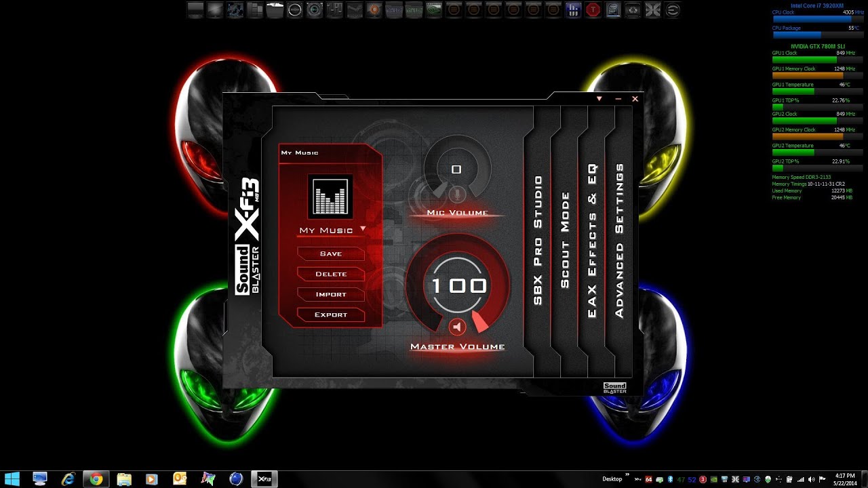Switch to Google Chrome on taskbar

[x=96, y=479]
